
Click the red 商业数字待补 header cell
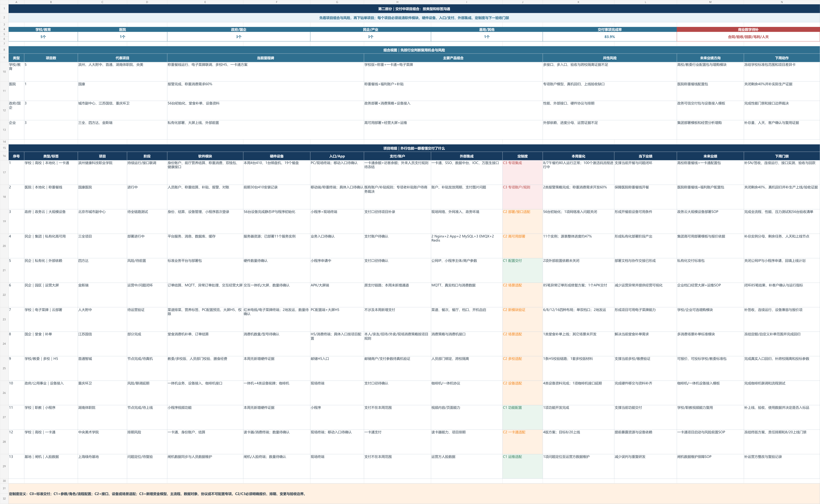748,29
